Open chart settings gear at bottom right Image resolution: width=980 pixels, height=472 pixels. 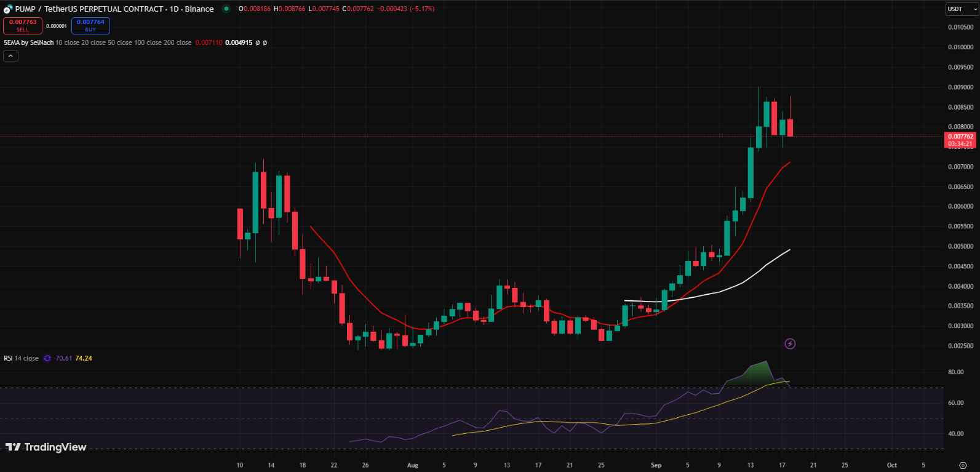click(963, 465)
